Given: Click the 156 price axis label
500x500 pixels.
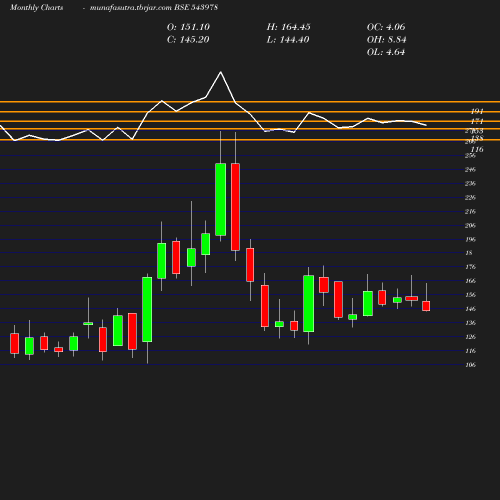Looking at the screenshot, I should 470,295.
